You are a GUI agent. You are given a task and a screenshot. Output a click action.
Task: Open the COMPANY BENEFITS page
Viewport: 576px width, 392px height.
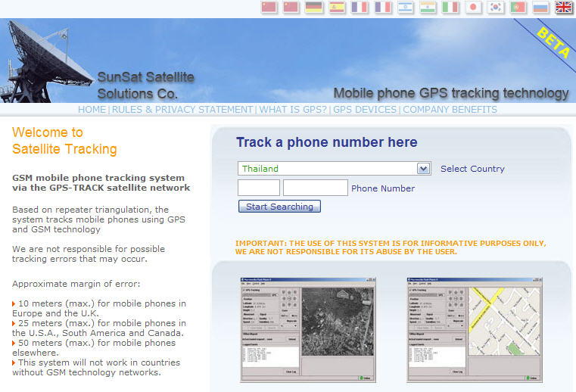pos(450,110)
